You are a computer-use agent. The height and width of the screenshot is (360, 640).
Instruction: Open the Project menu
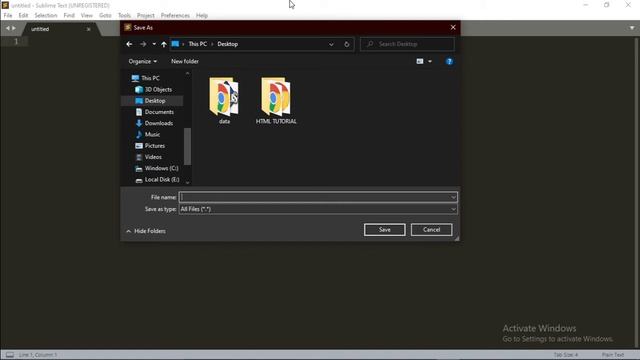(x=146, y=16)
